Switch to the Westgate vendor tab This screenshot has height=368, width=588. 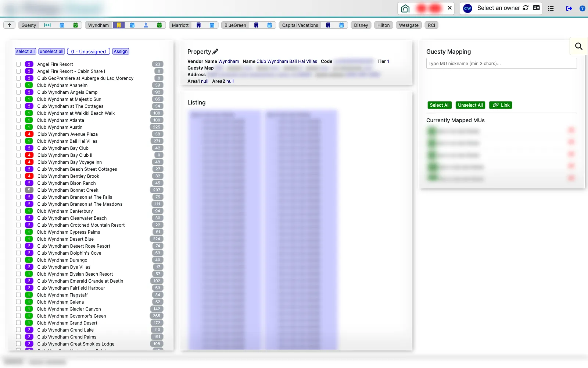pyautogui.click(x=409, y=25)
